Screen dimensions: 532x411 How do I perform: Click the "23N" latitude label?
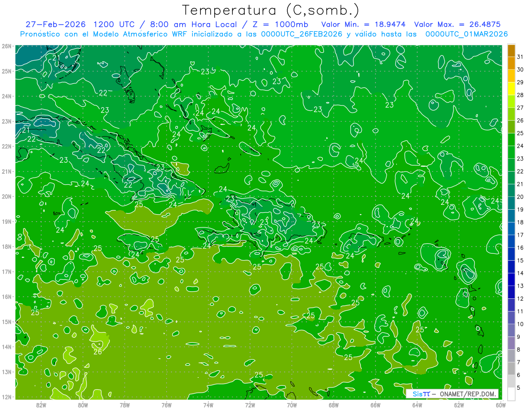point(6,121)
